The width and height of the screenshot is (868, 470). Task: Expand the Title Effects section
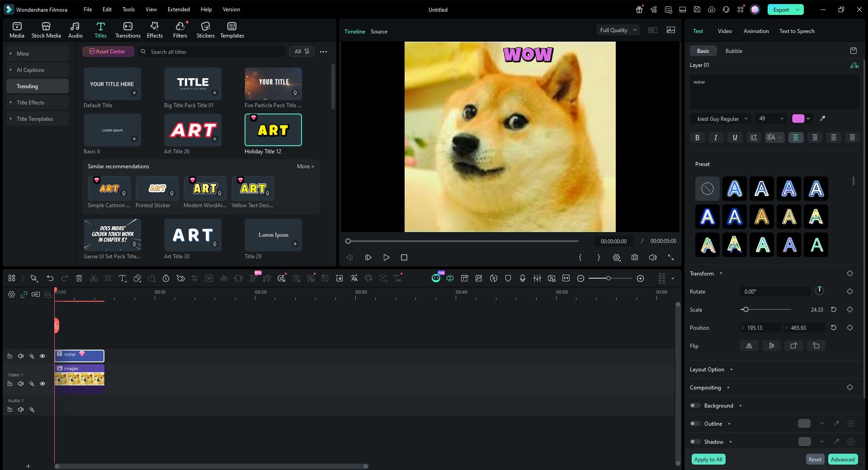(x=30, y=102)
